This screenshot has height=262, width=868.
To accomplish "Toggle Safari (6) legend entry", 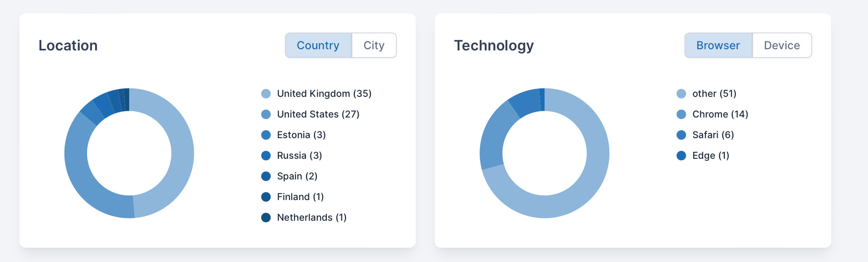I will pos(713,135).
